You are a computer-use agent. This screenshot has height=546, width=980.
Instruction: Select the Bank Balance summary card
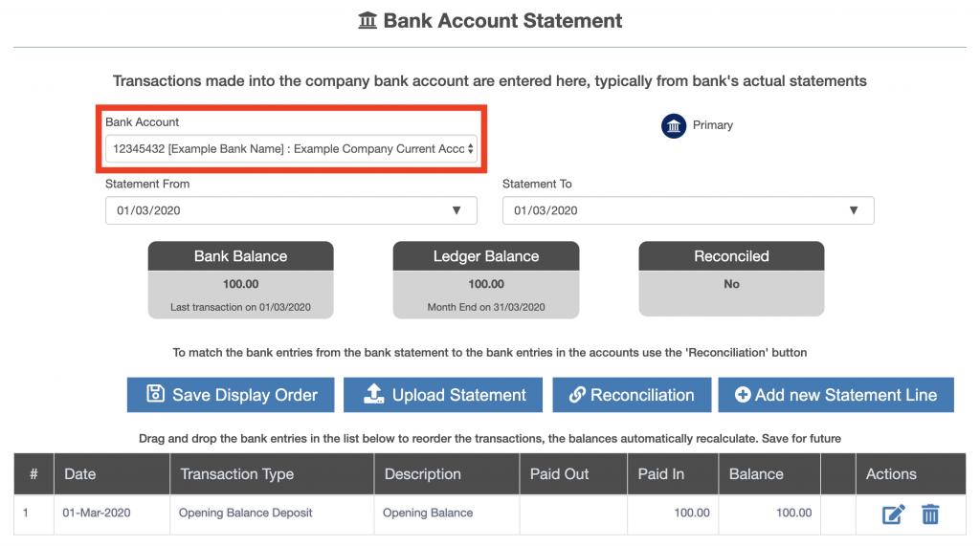click(x=240, y=280)
